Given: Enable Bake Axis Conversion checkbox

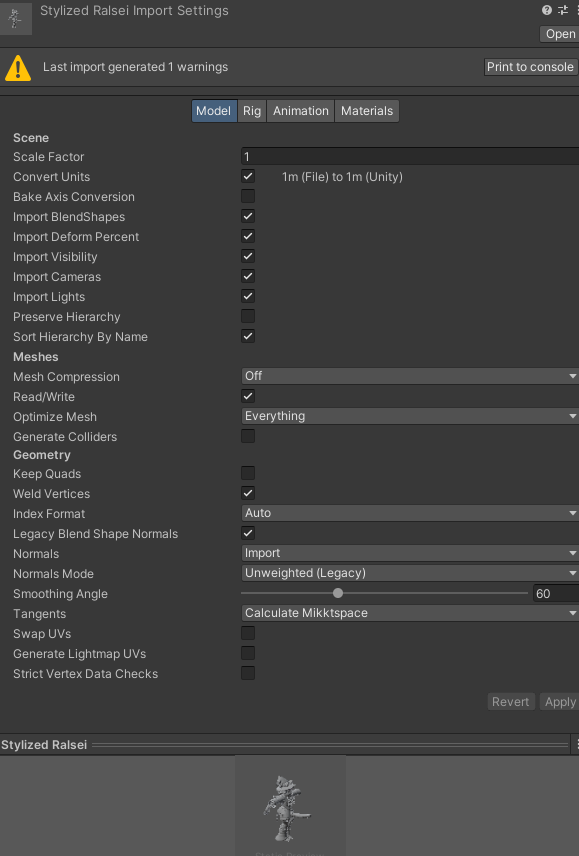Looking at the screenshot, I should pyautogui.click(x=248, y=196).
